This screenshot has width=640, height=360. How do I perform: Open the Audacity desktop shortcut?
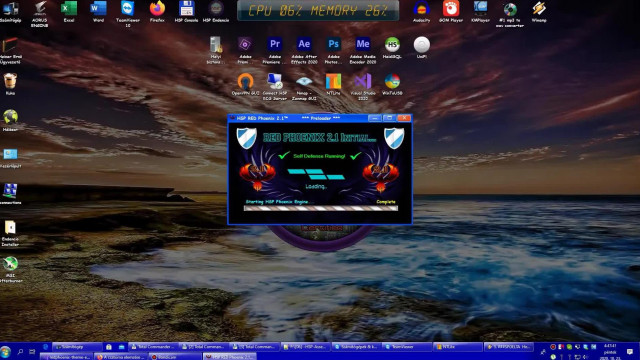coord(421,11)
